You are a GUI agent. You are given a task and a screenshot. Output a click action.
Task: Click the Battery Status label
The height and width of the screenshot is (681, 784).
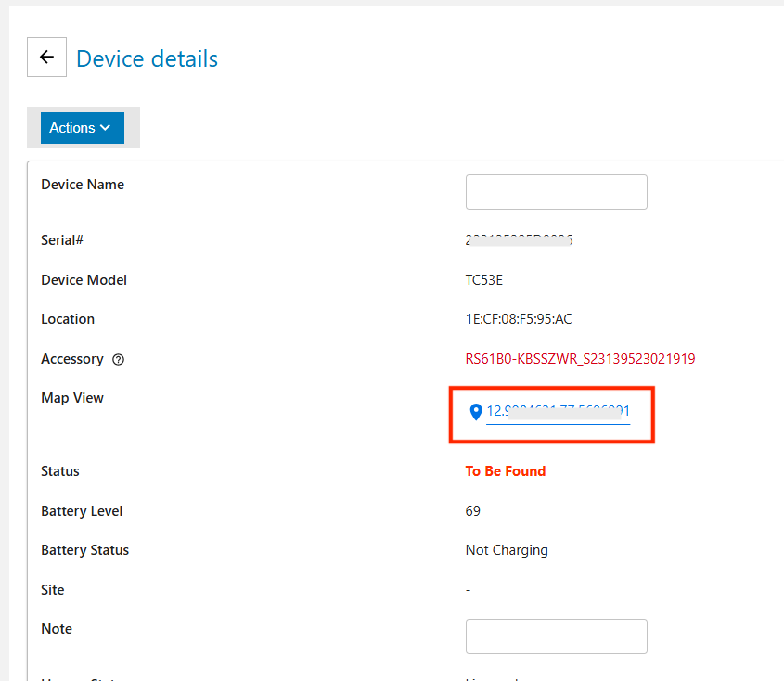(x=85, y=550)
